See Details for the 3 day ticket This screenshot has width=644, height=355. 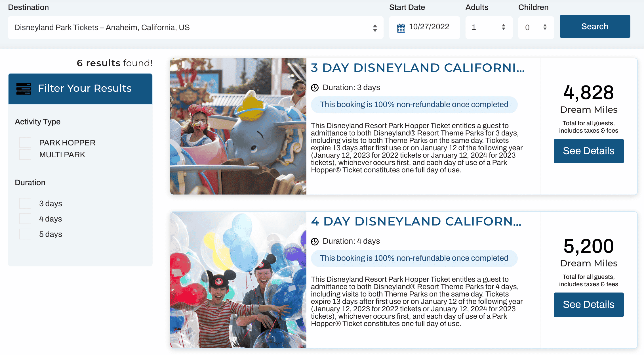point(588,151)
